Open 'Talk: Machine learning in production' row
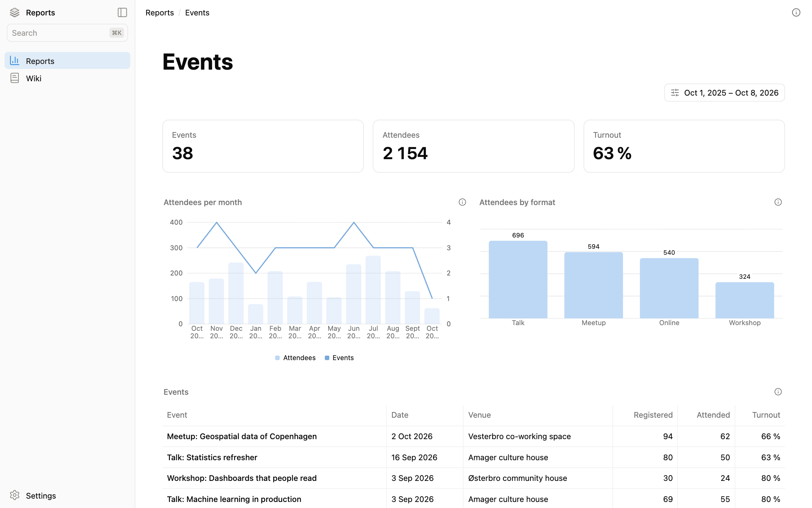The width and height of the screenshot is (812, 508). pos(473,499)
